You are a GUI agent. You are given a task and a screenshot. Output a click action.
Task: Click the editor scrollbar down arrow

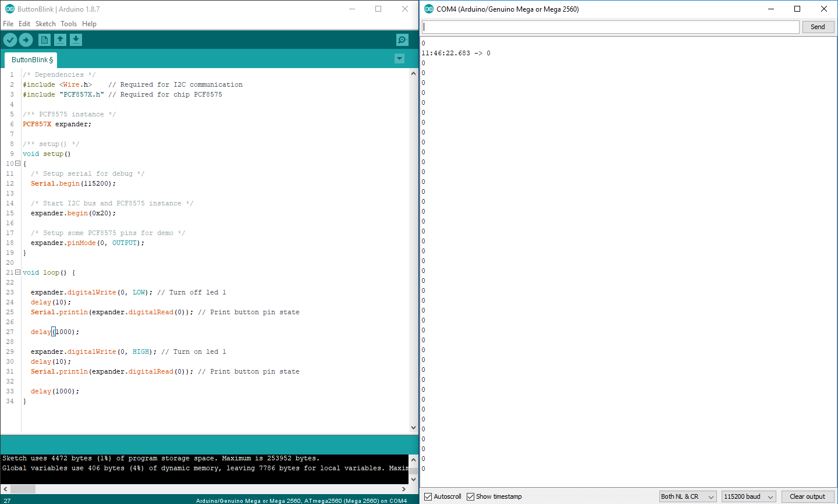pyautogui.click(x=414, y=428)
